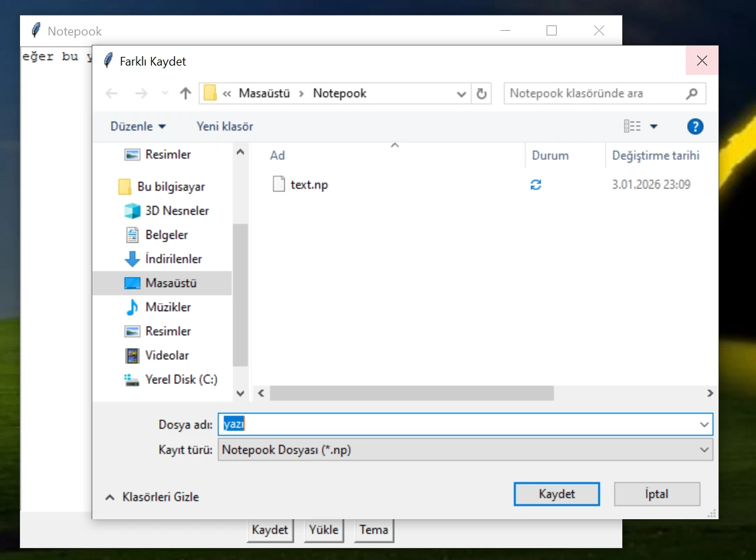
Task: Open the Düzenle menu
Action: point(138,126)
